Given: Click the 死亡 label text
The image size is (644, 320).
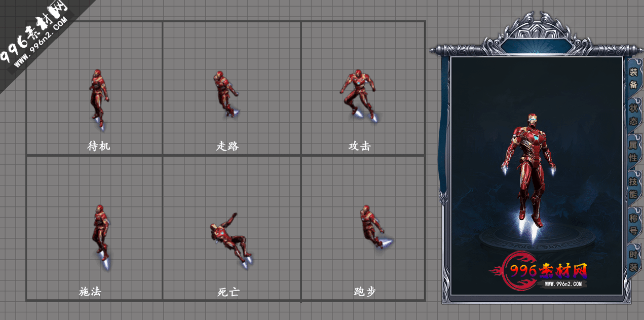Looking at the screenshot, I should 229,292.
